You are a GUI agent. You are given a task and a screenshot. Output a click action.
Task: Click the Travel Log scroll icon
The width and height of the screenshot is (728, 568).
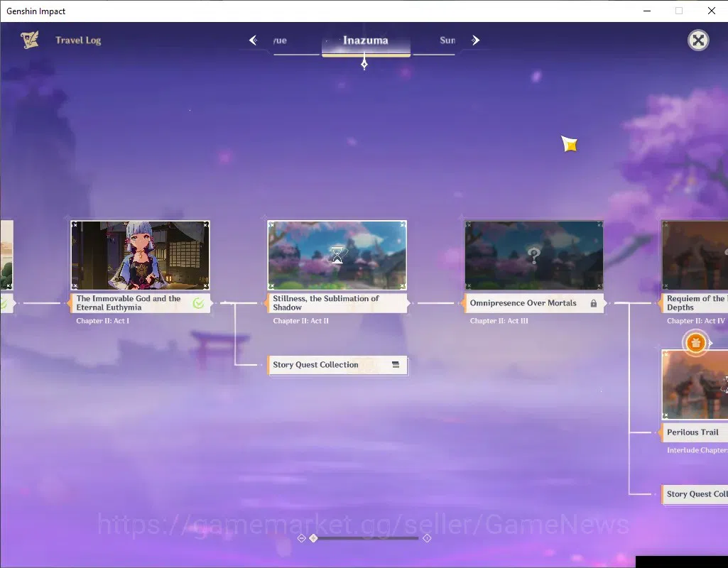[30, 40]
